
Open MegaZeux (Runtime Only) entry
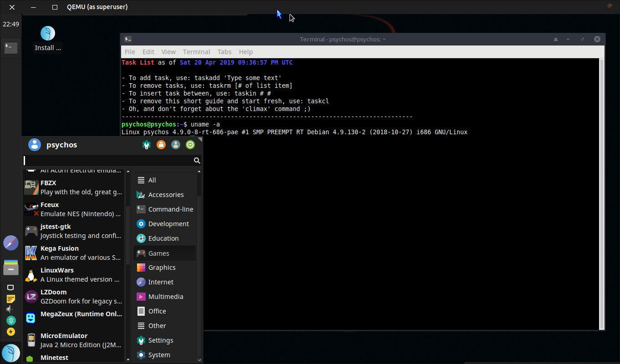tap(73, 318)
